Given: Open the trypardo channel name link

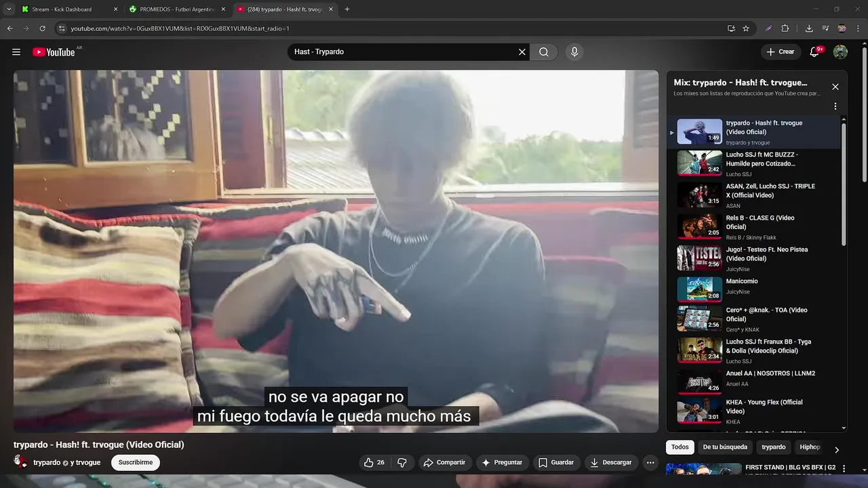Looking at the screenshot, I should [x=47, y=463].
